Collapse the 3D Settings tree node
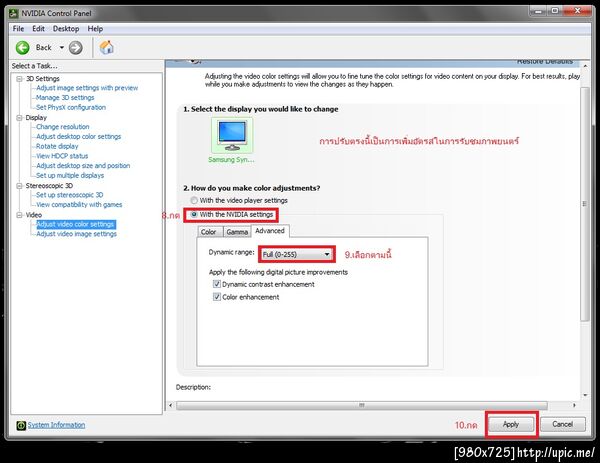 [19, 79]
